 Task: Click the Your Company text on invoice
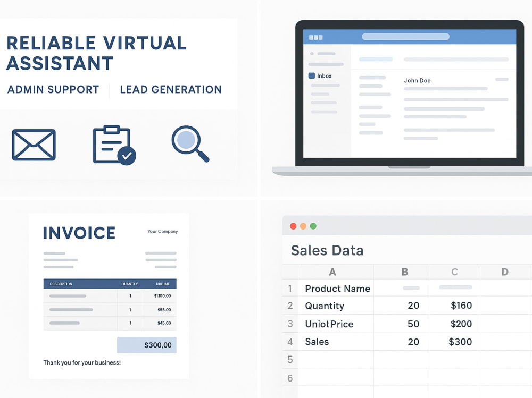pos(162,231)
